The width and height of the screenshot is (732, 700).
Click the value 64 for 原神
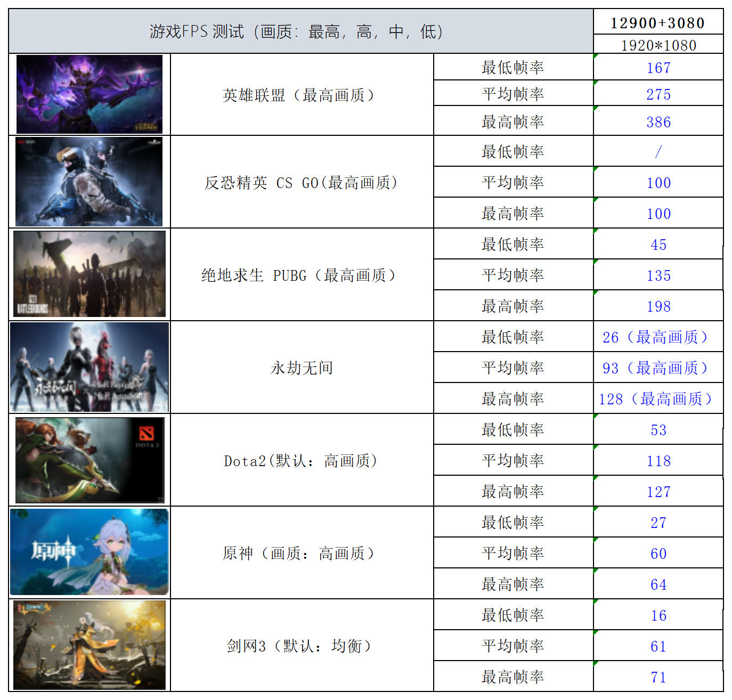658,584
